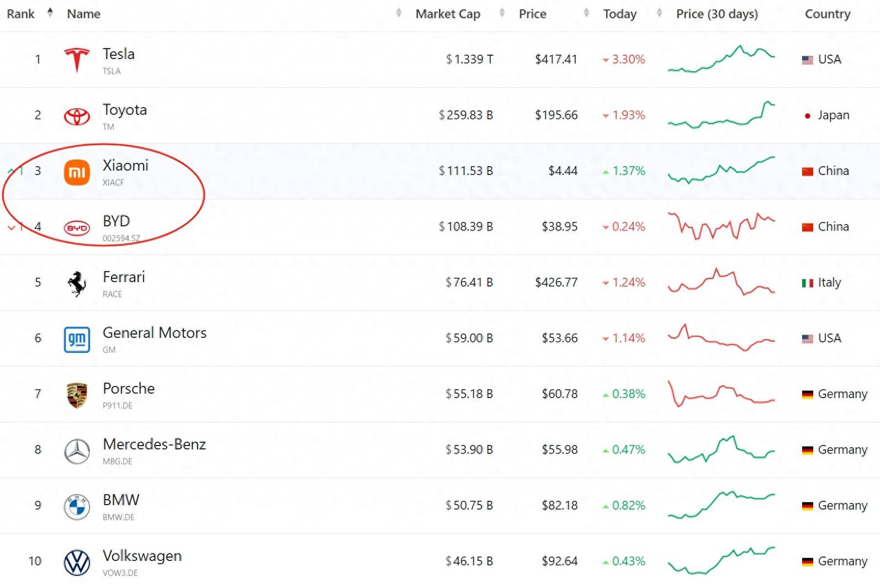Click the P911.DE ticker symbol
This screenshot has width=880, height=588.
point(118,406)
